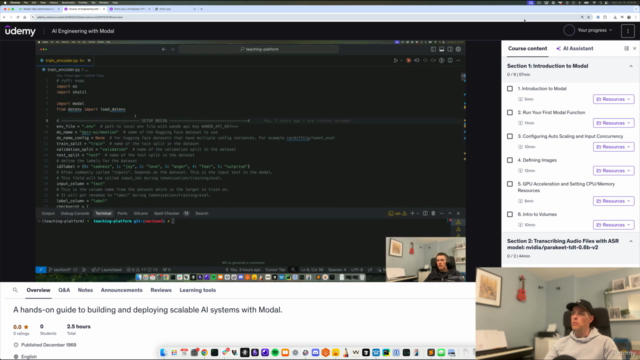Tick Configuring Auto Scaling lecture checkbox
The image size is (640, 360).
(510, 136)
